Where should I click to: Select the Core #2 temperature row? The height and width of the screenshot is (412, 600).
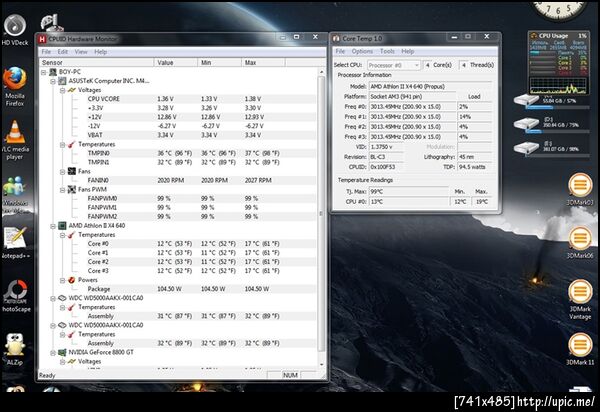178,262
